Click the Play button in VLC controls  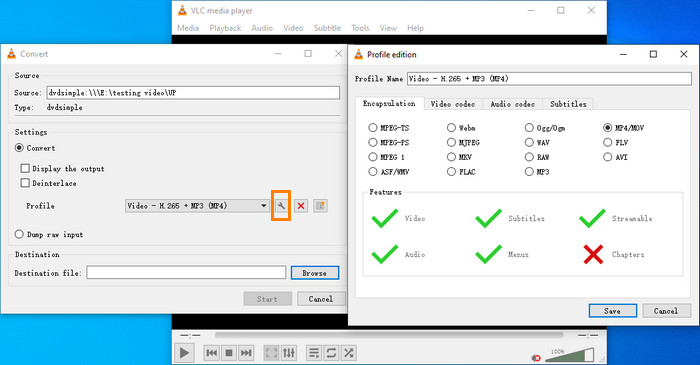pos(184,353)
